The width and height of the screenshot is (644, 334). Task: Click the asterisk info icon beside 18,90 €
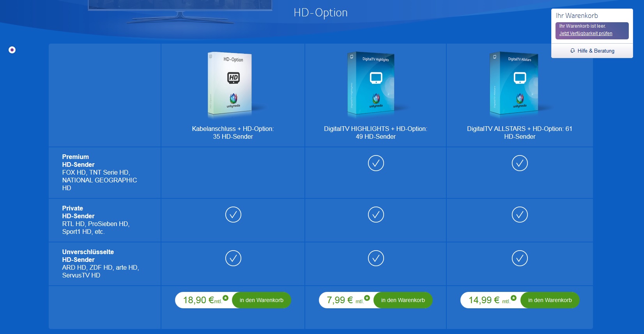[226, 298]
